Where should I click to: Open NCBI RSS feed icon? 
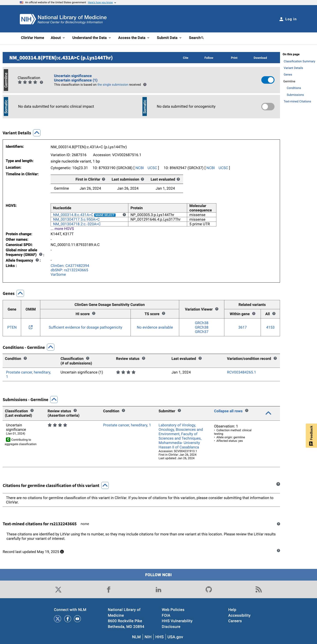(x=258, y=590)
